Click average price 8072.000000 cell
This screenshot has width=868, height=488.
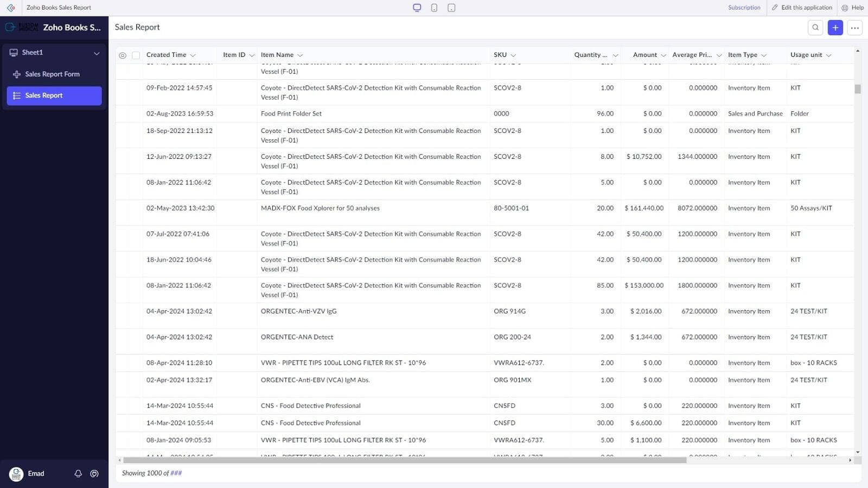coord(697,208)
